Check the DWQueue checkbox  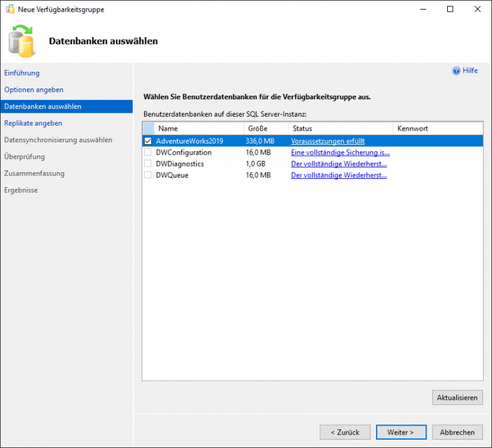148,175
